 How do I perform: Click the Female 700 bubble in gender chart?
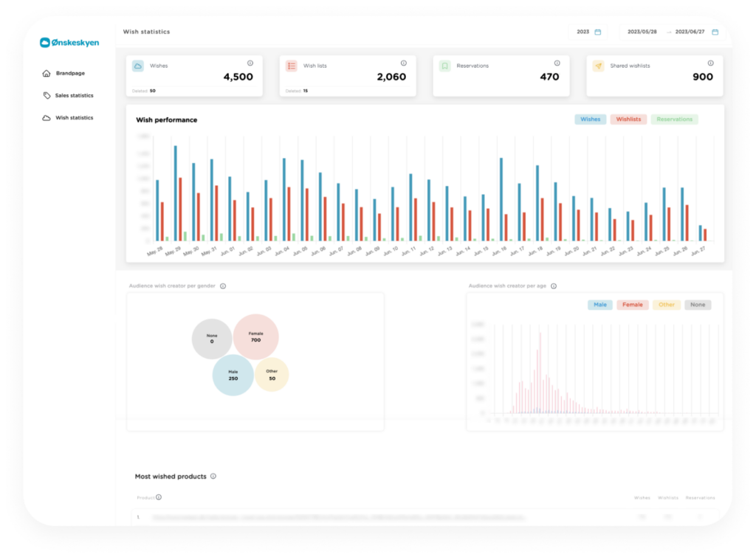(x=255, y=336)
